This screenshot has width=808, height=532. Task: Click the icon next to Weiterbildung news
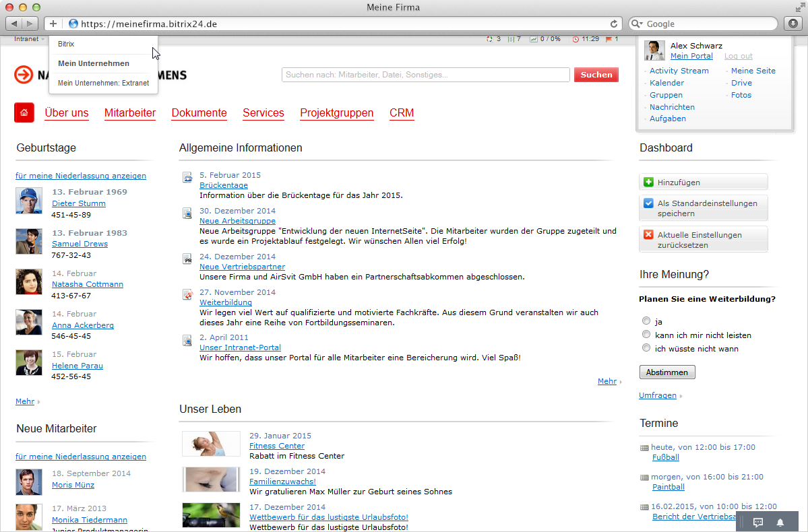coord(187,294)
